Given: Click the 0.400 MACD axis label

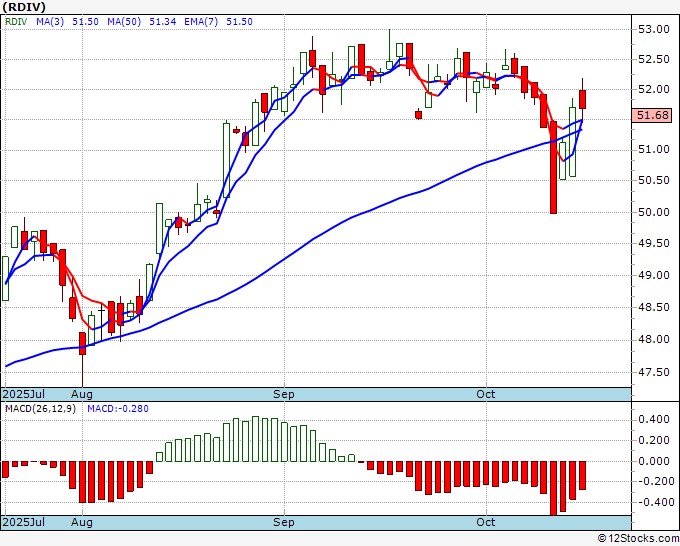Looking at the screenshot, I should 654,419.
